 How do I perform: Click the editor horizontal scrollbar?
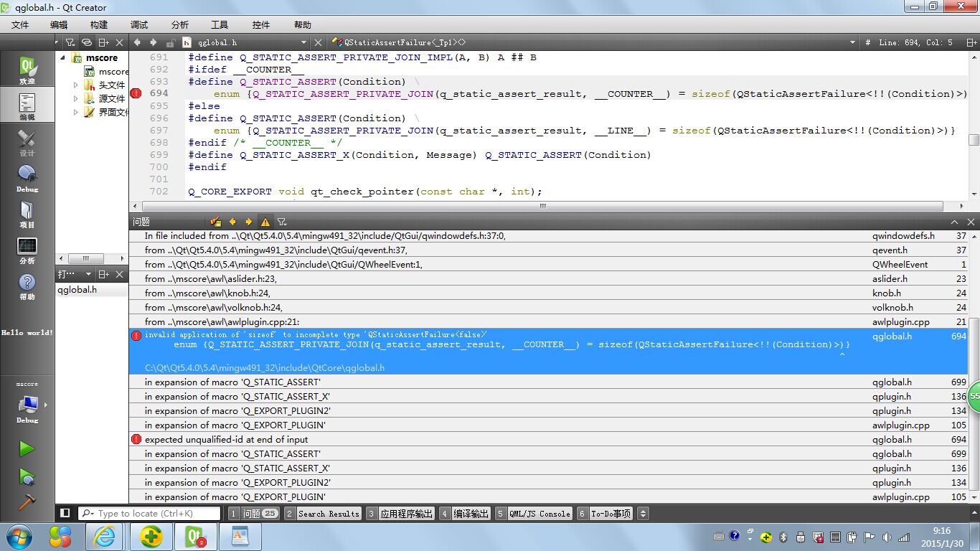542,206
